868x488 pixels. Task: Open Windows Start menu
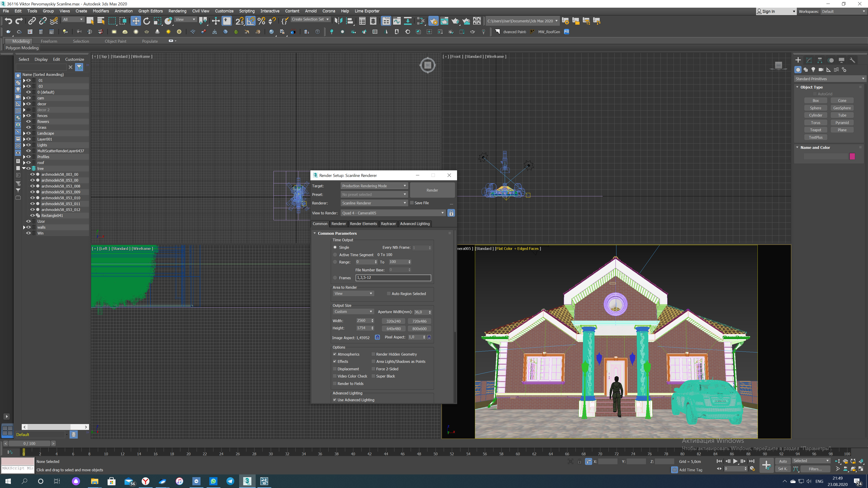pos(8,481)
